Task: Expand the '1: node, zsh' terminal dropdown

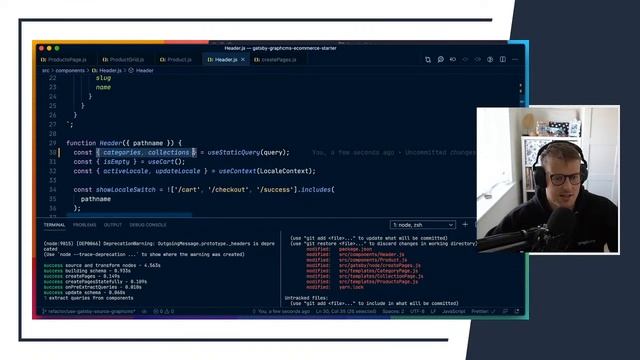Action: [x=422, y=225]
